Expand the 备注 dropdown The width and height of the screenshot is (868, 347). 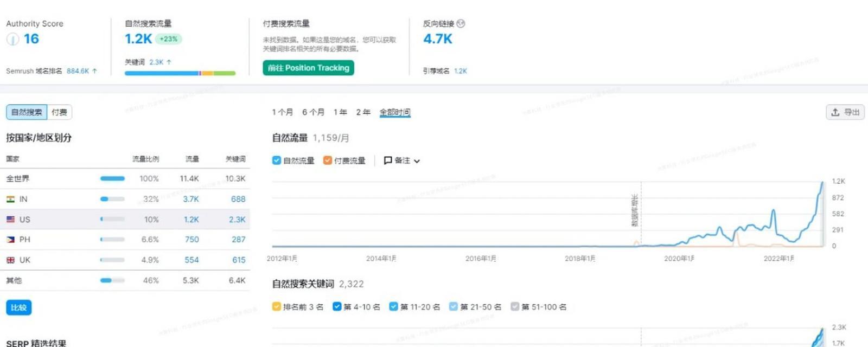(x=402, y=160)
